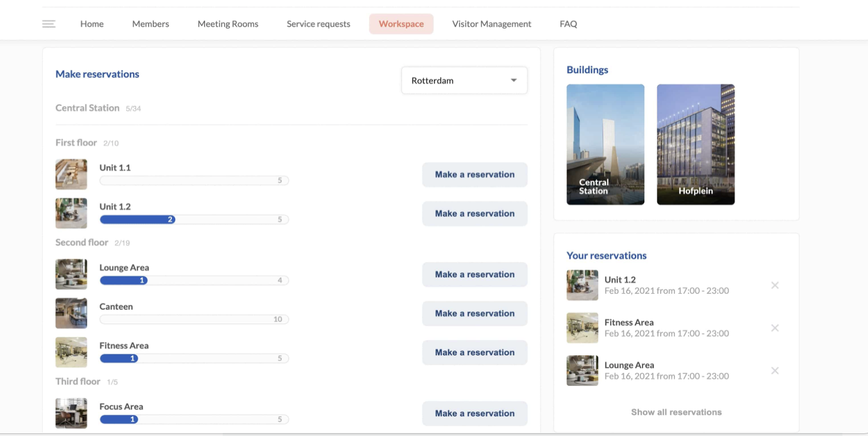Click the "Make reservations" title

coord(97,74)
